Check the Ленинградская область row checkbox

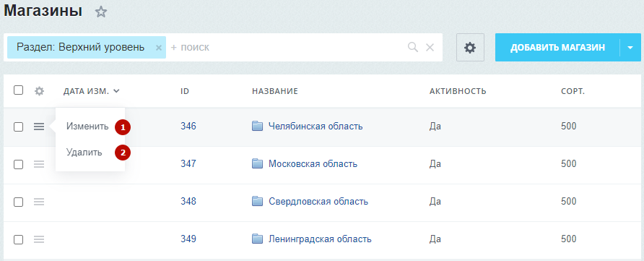point(18,239)
